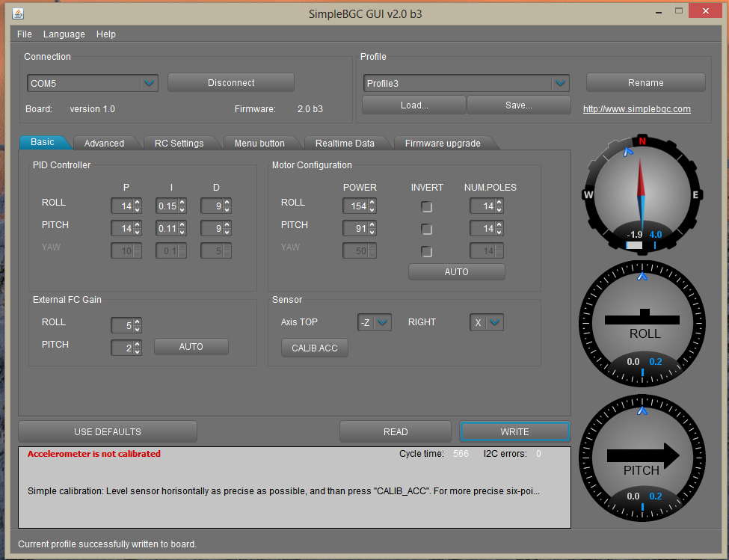Click the ROLL POWER field showing 154
729x560 pixels.
tap(356, 206)
